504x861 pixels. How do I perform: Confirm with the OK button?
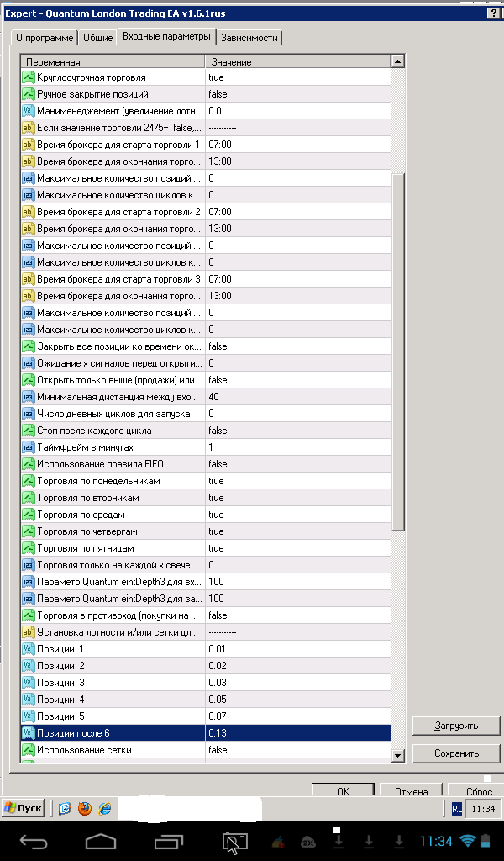tap(344, 790)
